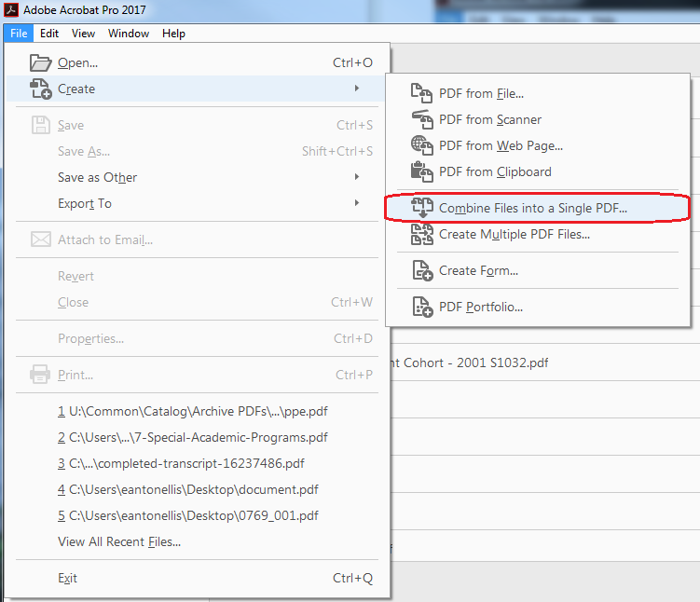The image size is (700, 602).
Task: Click the PDF from Web Page globe icon
Action: (x=422, y=145)
